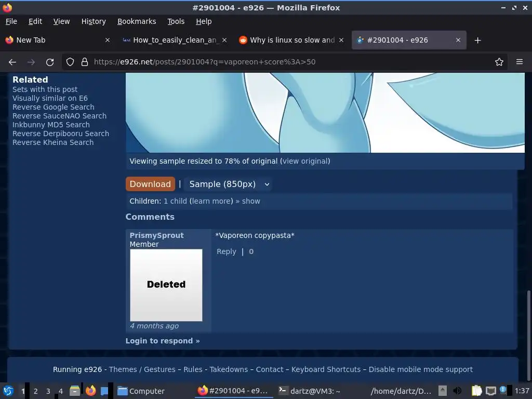Screen dimensions: 532x399
Task: Reply to the Vaporeon copypasta comment
Action: (x=227, y=251)
